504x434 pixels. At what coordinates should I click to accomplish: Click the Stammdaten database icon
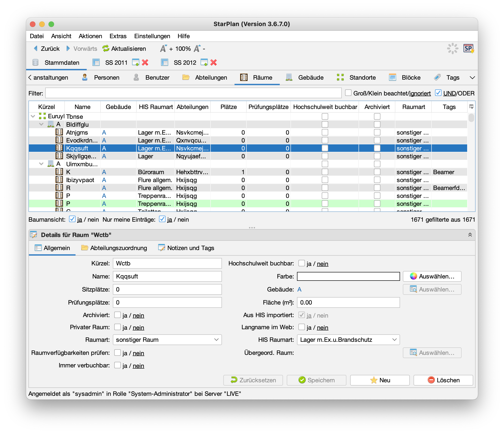35,63
